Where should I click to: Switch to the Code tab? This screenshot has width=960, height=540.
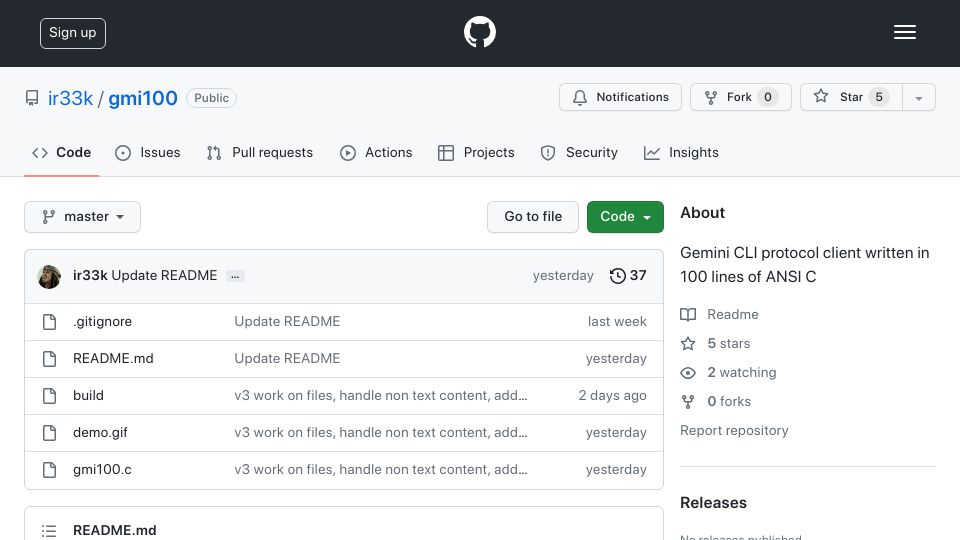61,152
